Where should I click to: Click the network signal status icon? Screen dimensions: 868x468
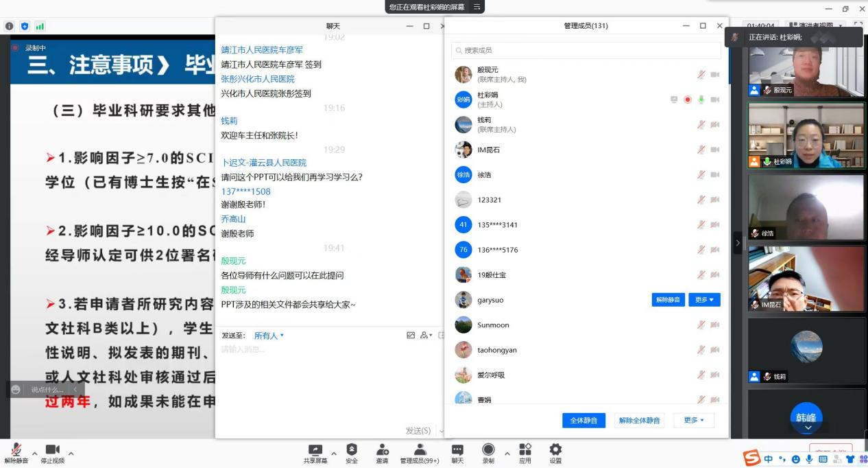(40, 26)
